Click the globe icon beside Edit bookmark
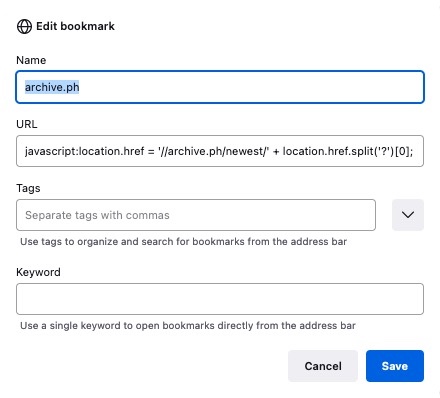 coord(24,26)
